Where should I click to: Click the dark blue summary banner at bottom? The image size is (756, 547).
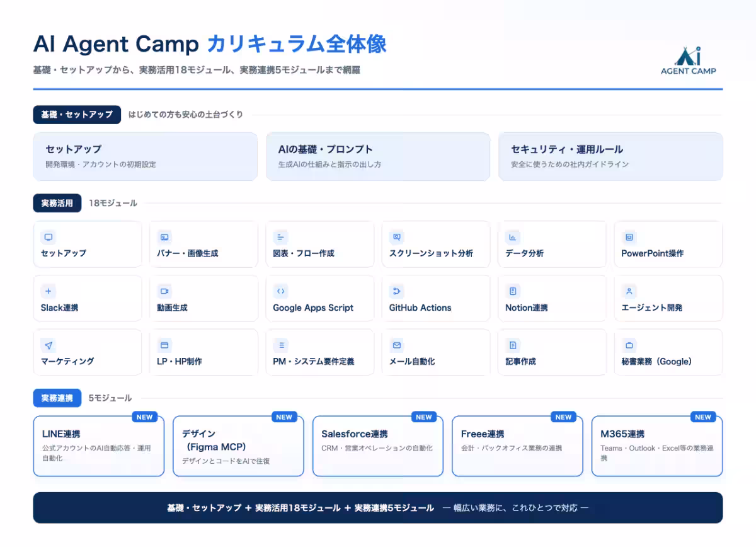point(378,508)
